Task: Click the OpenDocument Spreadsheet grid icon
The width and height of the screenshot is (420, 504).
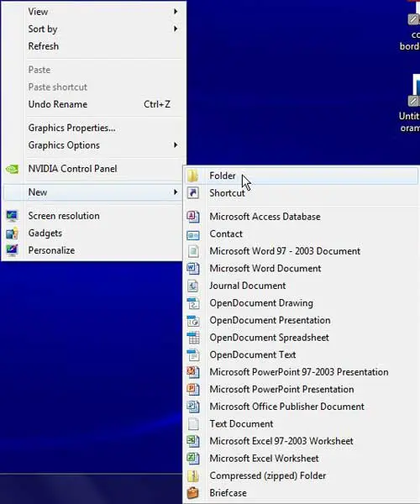Action: coord(193,338)
